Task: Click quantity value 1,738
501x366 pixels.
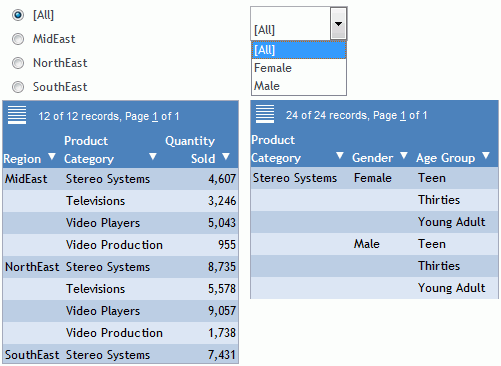Action: pyautogui.click(x=222, y=333)
